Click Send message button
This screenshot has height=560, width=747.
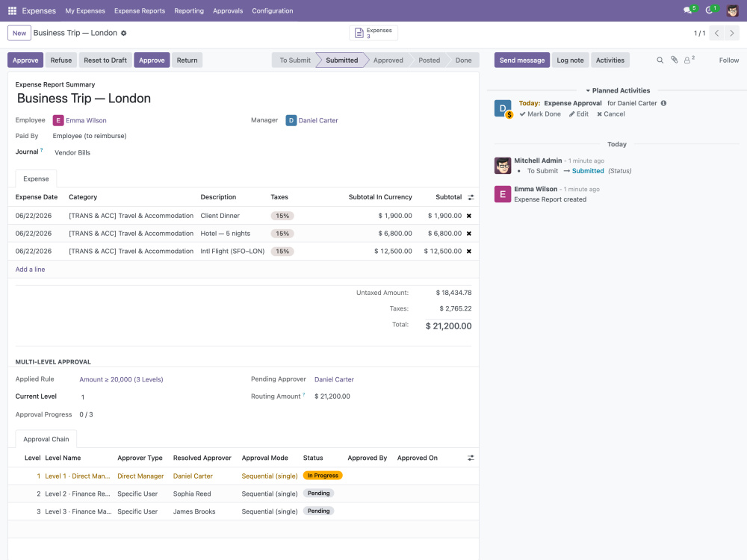[522, 60]
